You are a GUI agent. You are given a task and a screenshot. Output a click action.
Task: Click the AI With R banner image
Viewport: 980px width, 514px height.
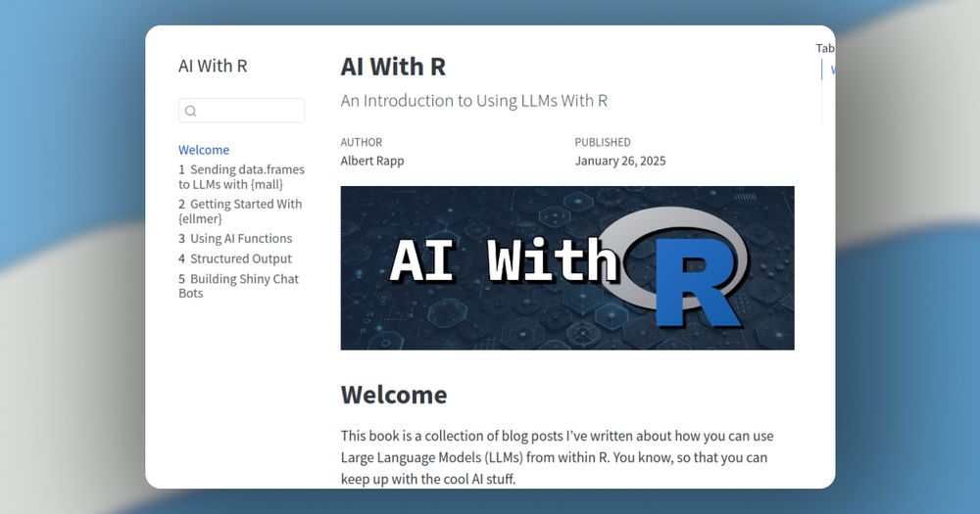point(567,268)
